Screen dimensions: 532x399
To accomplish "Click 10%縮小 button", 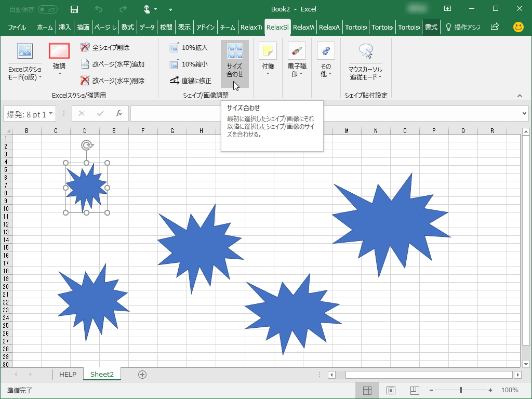I will coord(189,64).
